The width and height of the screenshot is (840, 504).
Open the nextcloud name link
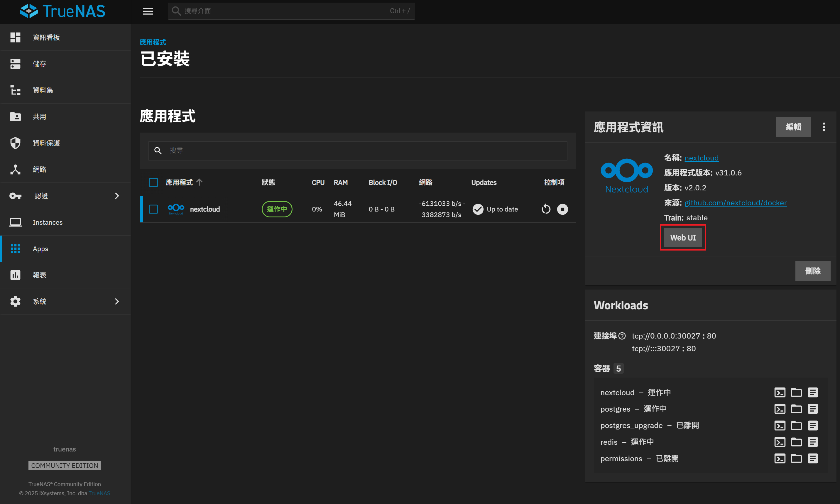pos(702,158)
